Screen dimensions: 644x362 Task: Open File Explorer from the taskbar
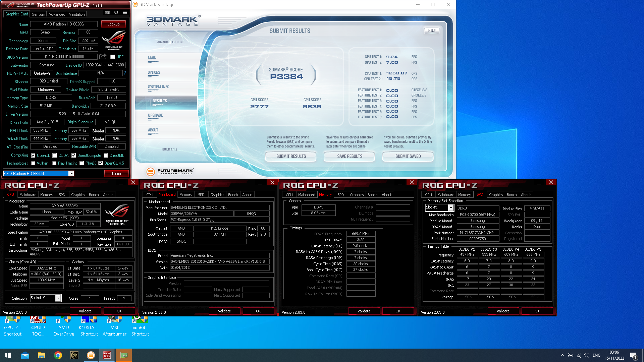pyautogui.click(x=41, y=355)
